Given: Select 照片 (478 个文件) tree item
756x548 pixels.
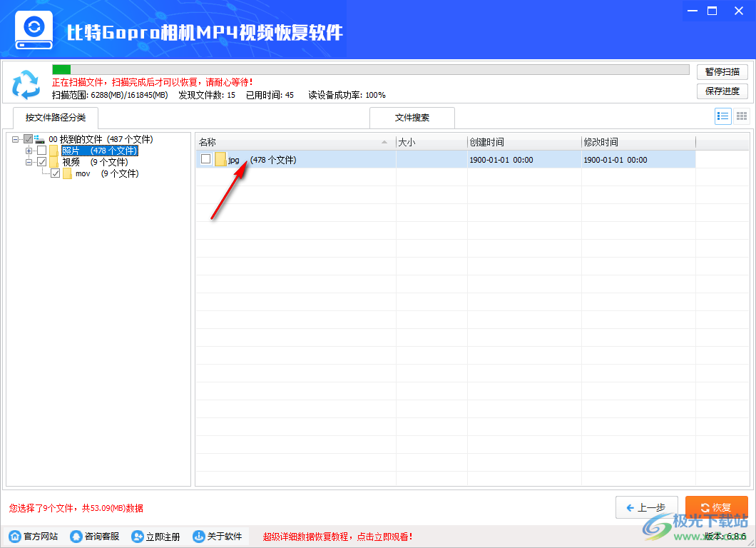Looking at the screenshot, I should click(100, 151).
